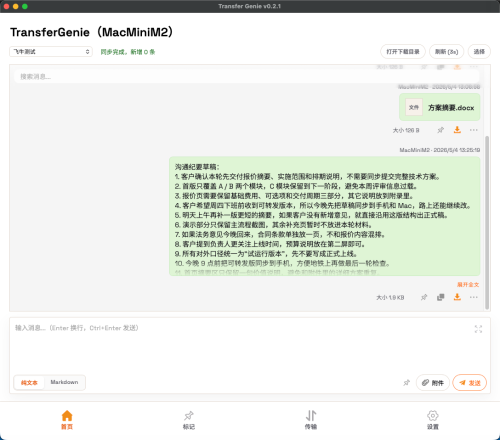Click the 沟通纪要草稿 message bubble

click(325, 216)
